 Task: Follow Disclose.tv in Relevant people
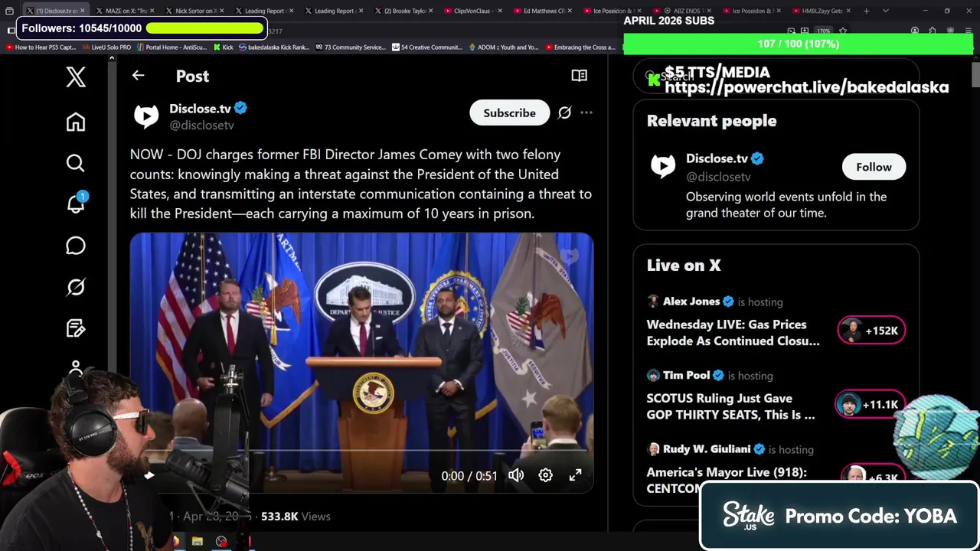[x=874, y=167]
